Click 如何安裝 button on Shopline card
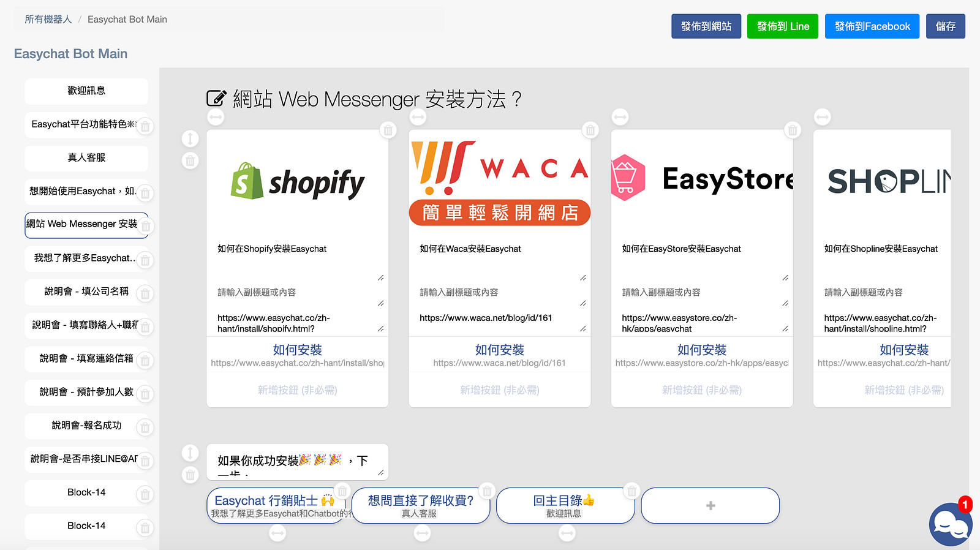 click(x=882, y=355)
